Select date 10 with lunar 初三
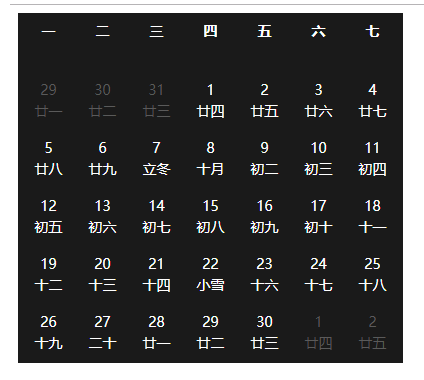This screenshot has width=424, height=380. click(318, 159)
